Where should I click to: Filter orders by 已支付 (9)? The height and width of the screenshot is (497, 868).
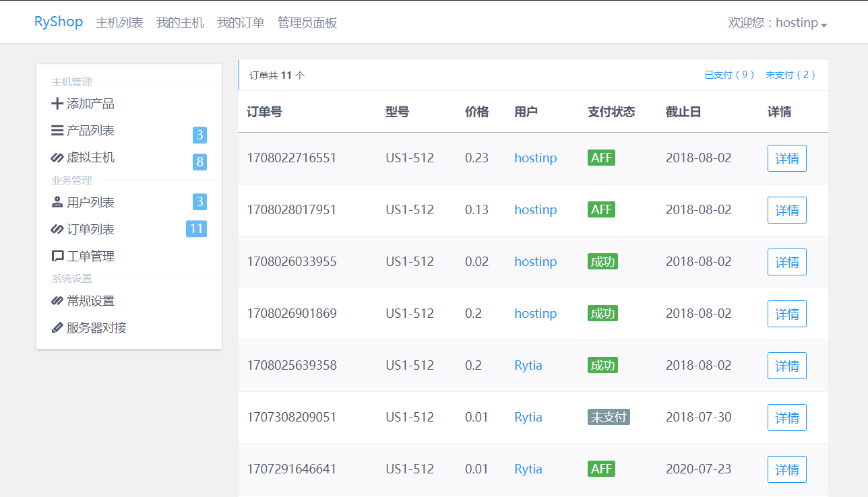point(729,75)
